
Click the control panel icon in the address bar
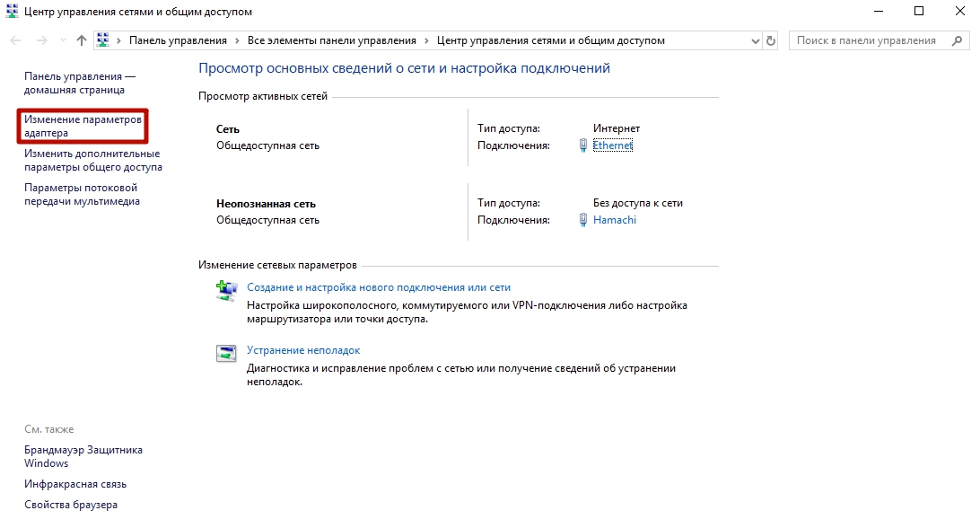pyautogui.click(x=103, y=40)
